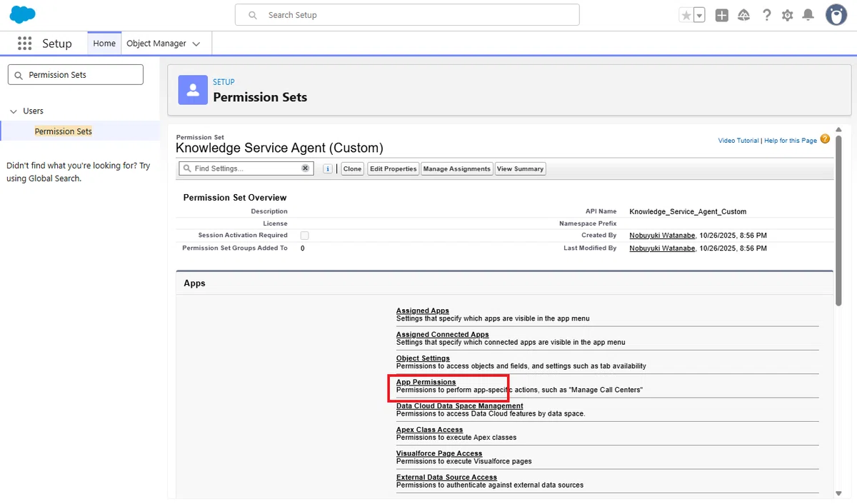Open the Visualforce Page Access link
857x504 pixels.
[439, 453]
